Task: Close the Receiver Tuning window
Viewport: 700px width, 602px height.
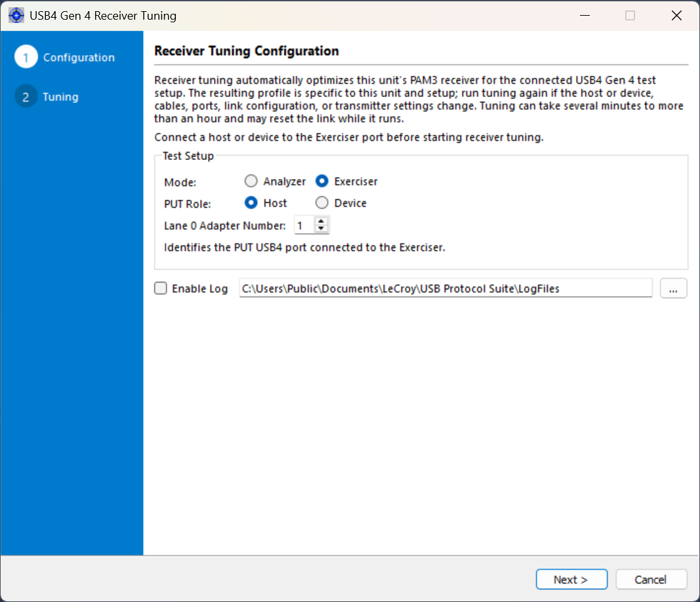Action: [x=676, y=16]
